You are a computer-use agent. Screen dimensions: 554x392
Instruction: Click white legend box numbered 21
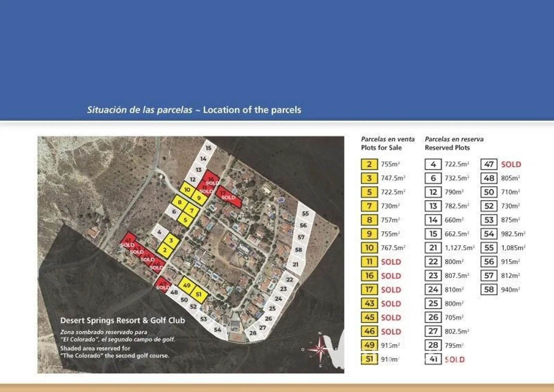tap(433, 248)
